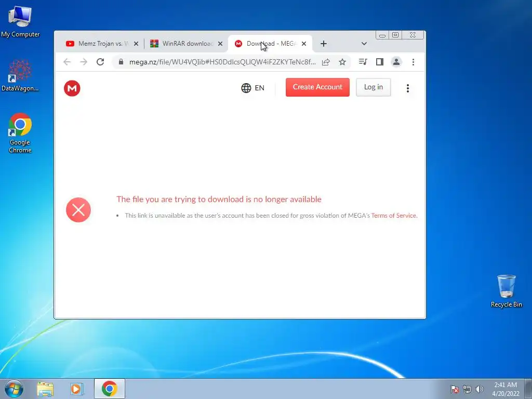Expand the tab search chevron
This screenshot has height=399, width=532.
(x=364, y=44)
